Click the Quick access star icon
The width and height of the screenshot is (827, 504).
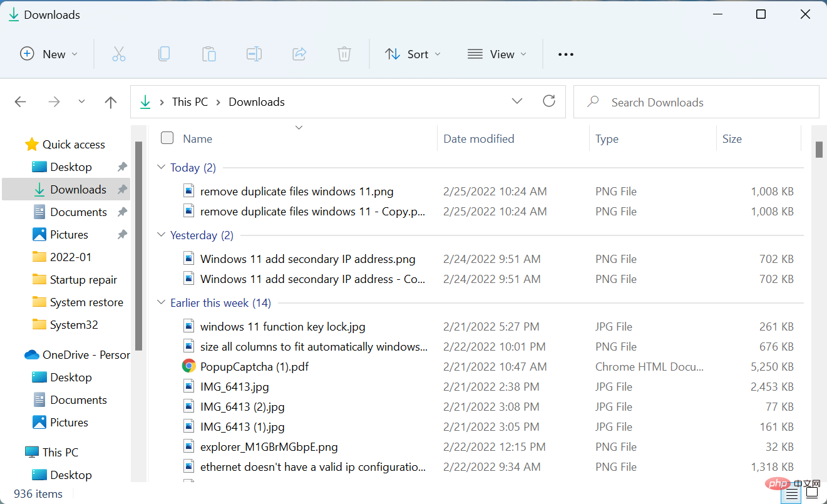click(x=32, y=145)
